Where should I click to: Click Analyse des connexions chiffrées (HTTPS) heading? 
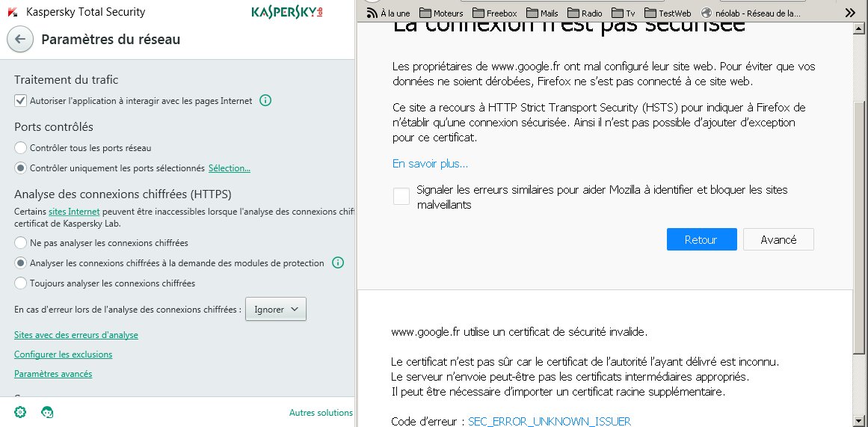(x=123, y=194)
